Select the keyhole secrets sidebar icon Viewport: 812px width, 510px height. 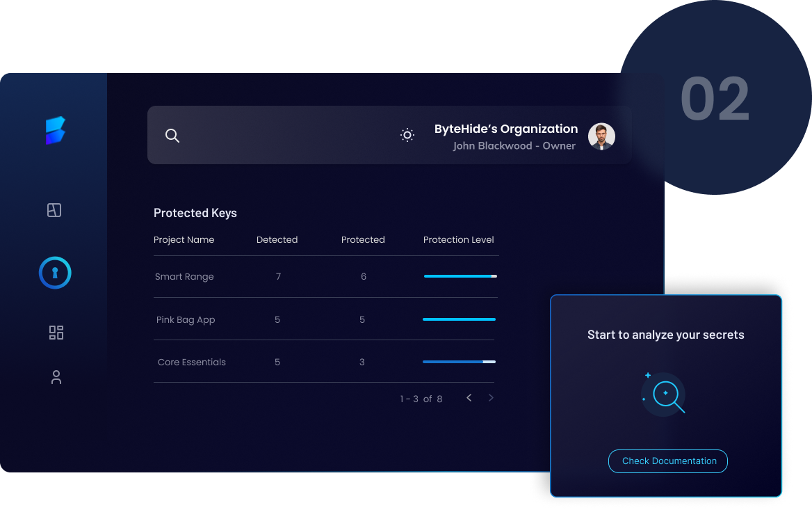pos(55,273)
